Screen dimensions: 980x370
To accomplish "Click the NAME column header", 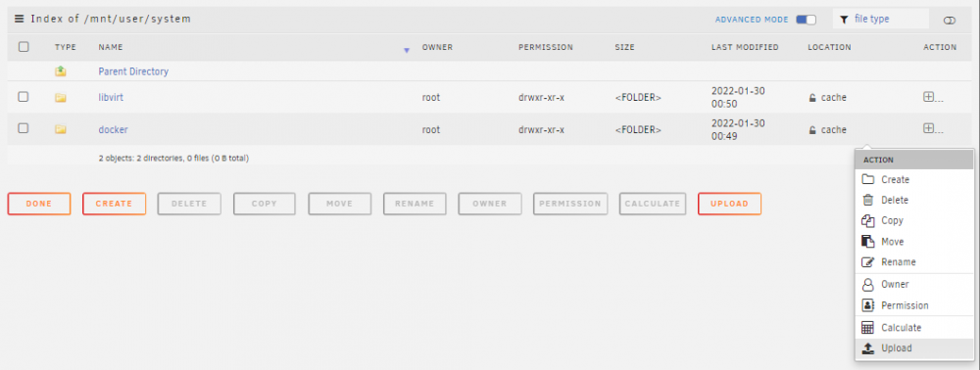I will point(111,47).
